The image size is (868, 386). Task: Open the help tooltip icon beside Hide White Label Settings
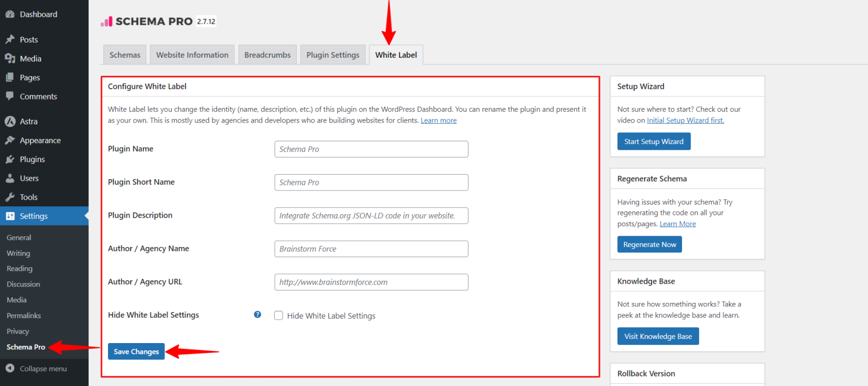(257, 314)
